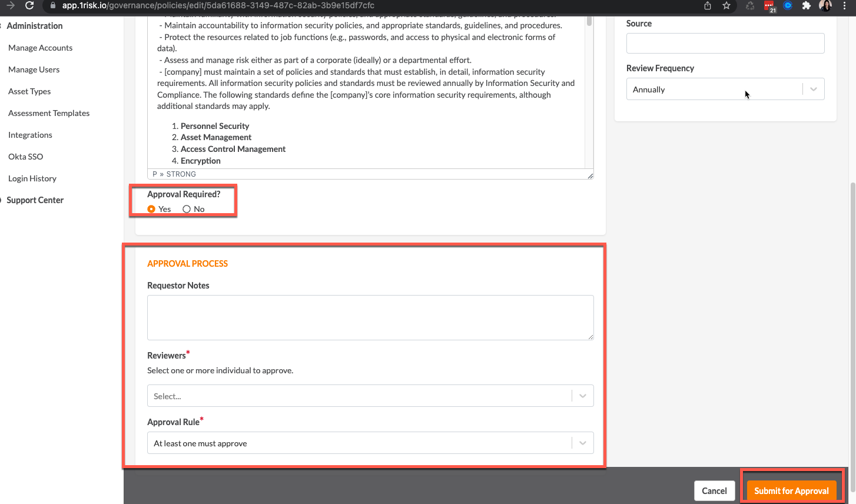Navigate to Assessment Templates

[x=49, y=113]
